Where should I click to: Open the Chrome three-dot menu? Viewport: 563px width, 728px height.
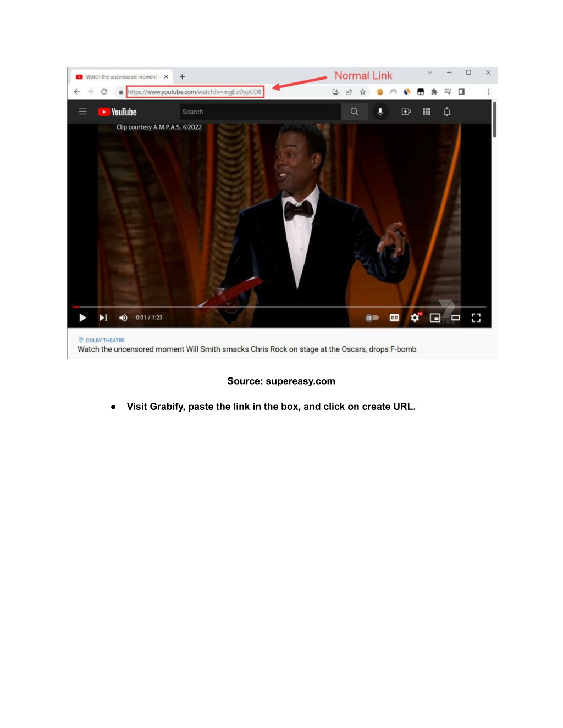pyautogui.click(x=488, y=92)
